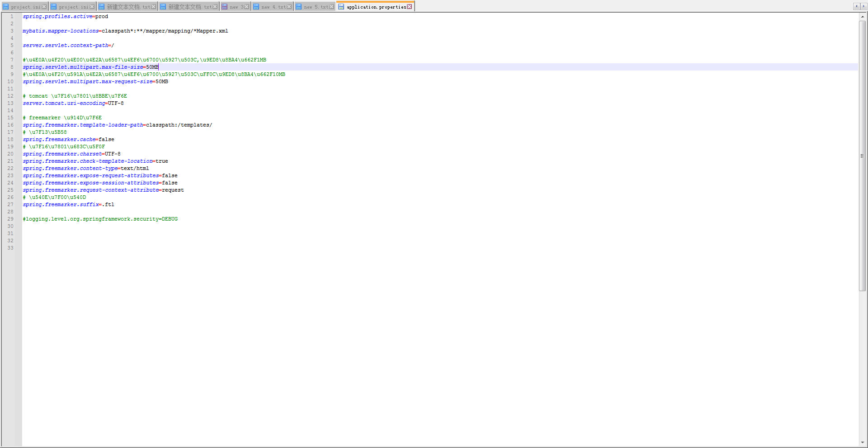Click the line number 8 in the margin
This screenshot has height=448, width=868.
click(x=12, y=67)
